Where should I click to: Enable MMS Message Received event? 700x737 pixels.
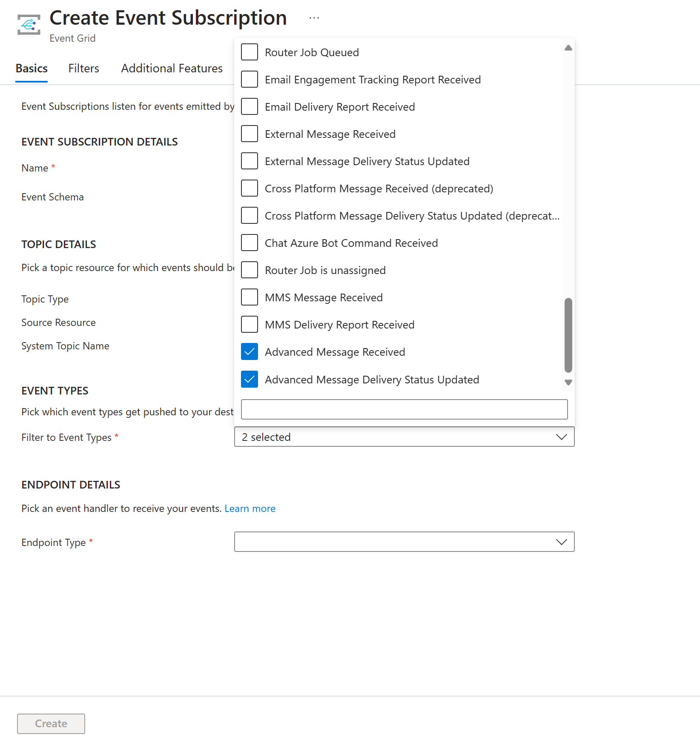pyautogui.click(x=250, y=297)
